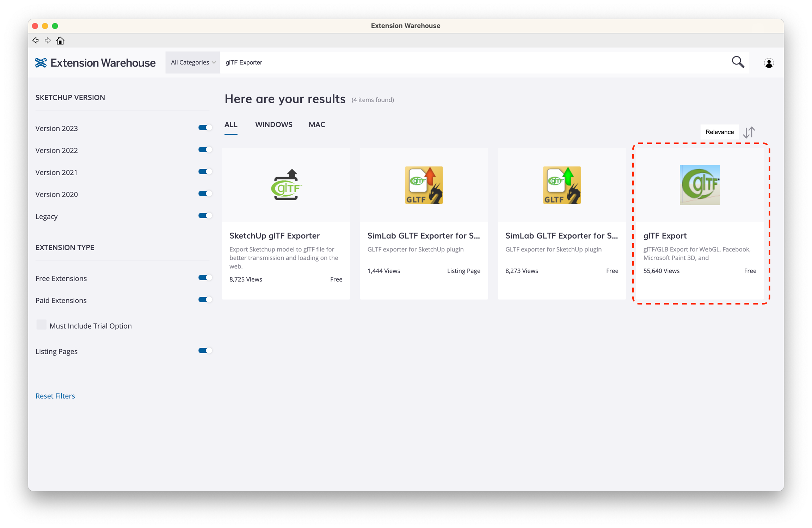Click the forward arrow navigation icon
Viewport: 812px width, 528px height.
[48, 41]
